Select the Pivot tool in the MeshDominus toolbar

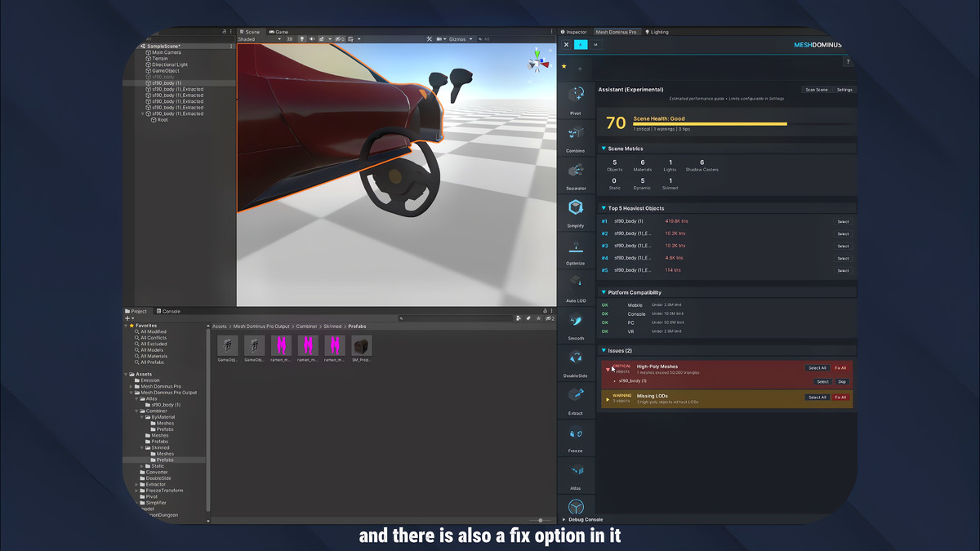[x=576, y=96]
